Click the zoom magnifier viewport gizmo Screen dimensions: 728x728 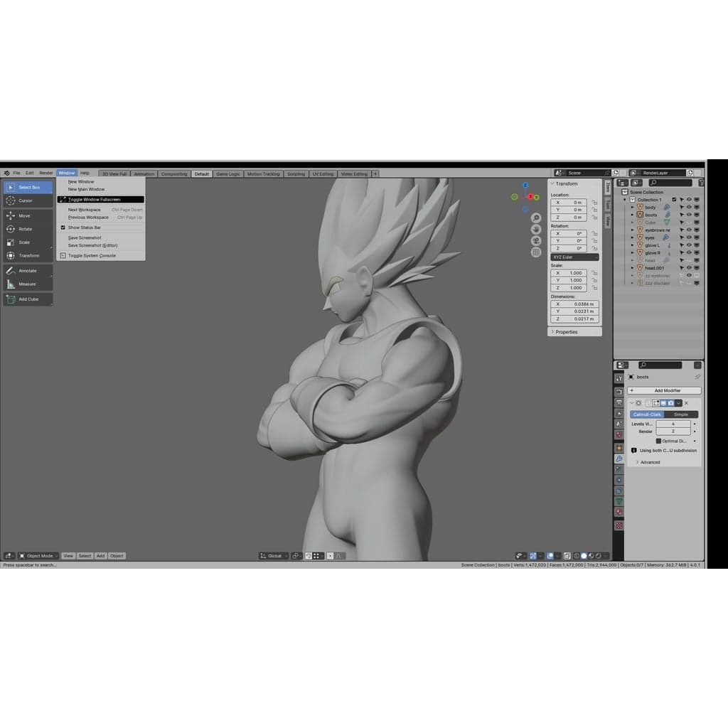coord(536,218)
